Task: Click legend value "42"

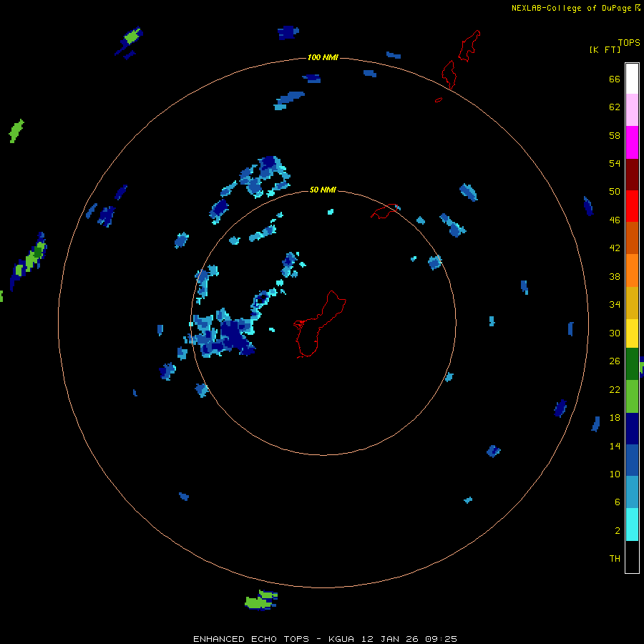Action: [615, 248]
